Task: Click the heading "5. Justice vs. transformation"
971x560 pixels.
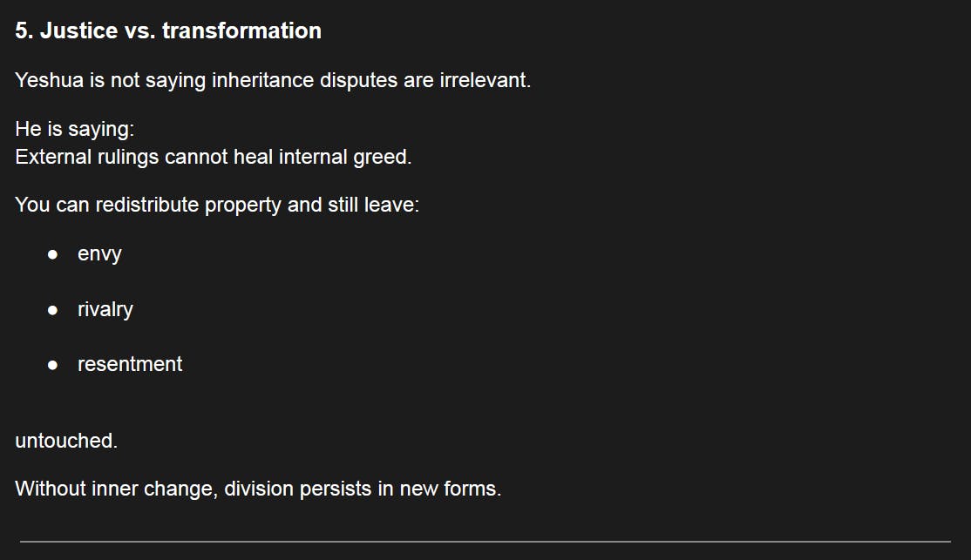Action: (x=168, y=30)
